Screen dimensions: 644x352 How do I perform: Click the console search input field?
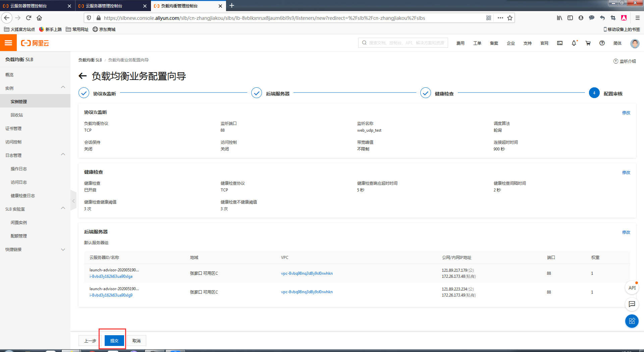tap(402, 43)
